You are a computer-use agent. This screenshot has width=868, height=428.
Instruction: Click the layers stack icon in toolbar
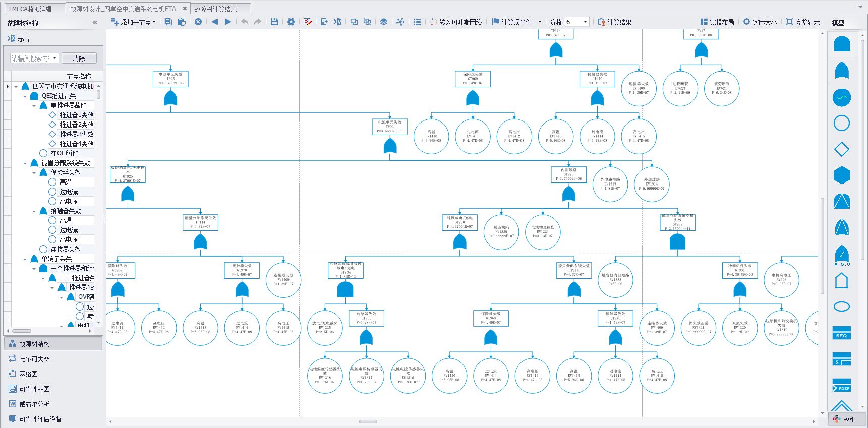[x=384, y=22]
